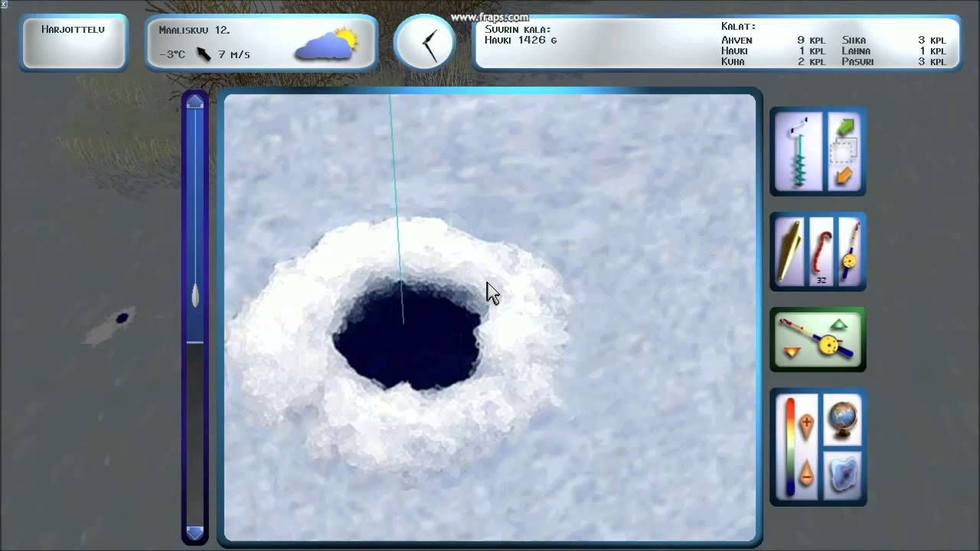Click the 'Suurin kala:' label
Viewport: 980px width, 551px height.
(518, 29)
